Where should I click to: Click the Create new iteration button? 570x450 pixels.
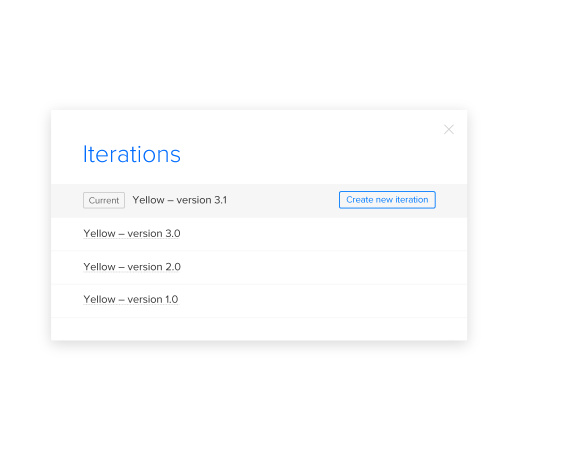[x=387, y=200]
